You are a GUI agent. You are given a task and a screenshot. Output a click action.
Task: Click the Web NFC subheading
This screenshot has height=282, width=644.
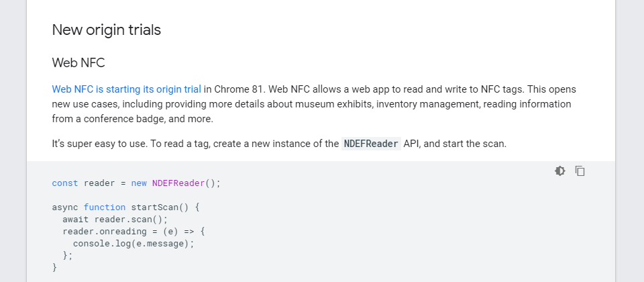[x=78, y=63]
